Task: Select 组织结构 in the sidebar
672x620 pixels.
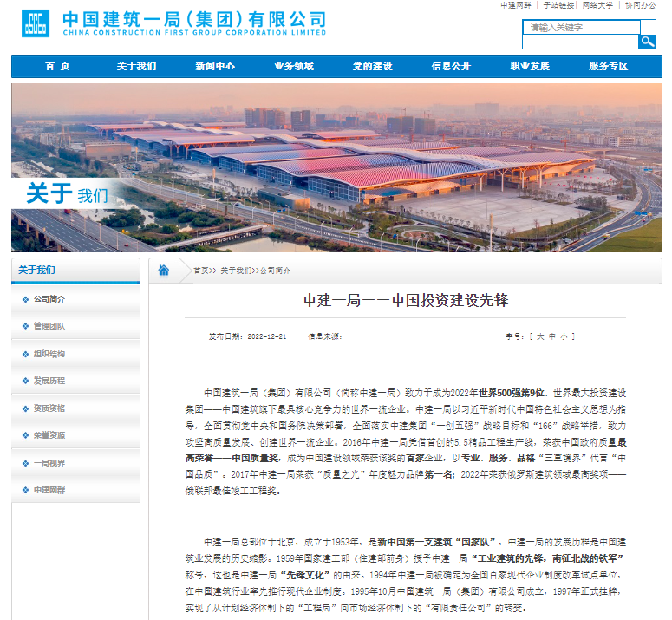Action: [49, 354]
